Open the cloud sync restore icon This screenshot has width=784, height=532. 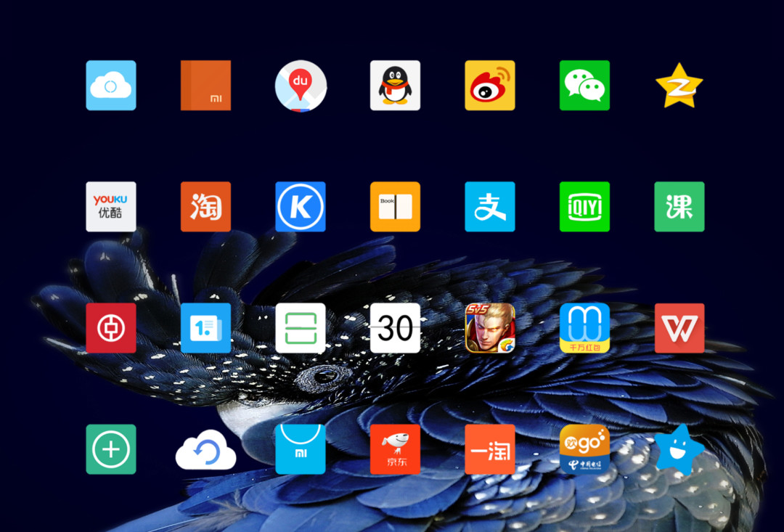point(205,450)
